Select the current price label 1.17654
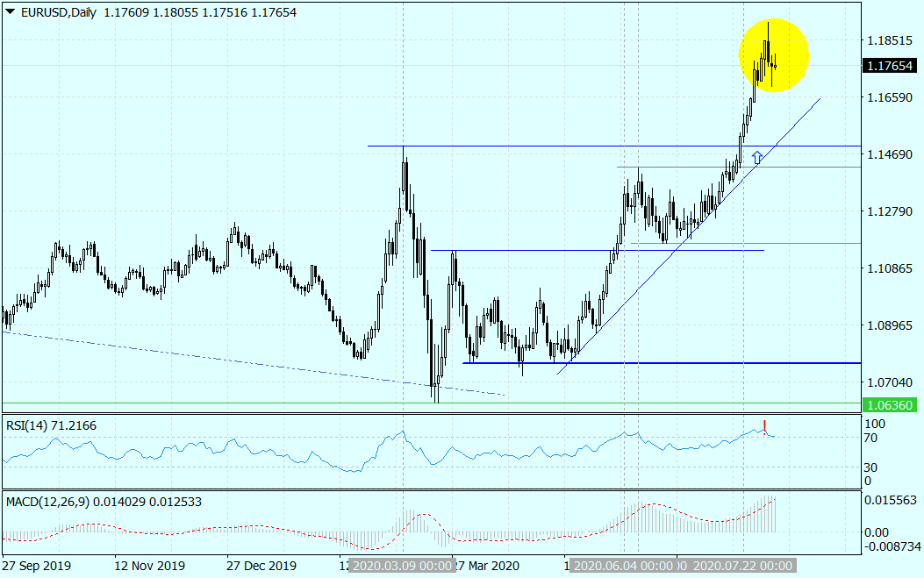 coord(890,66)
